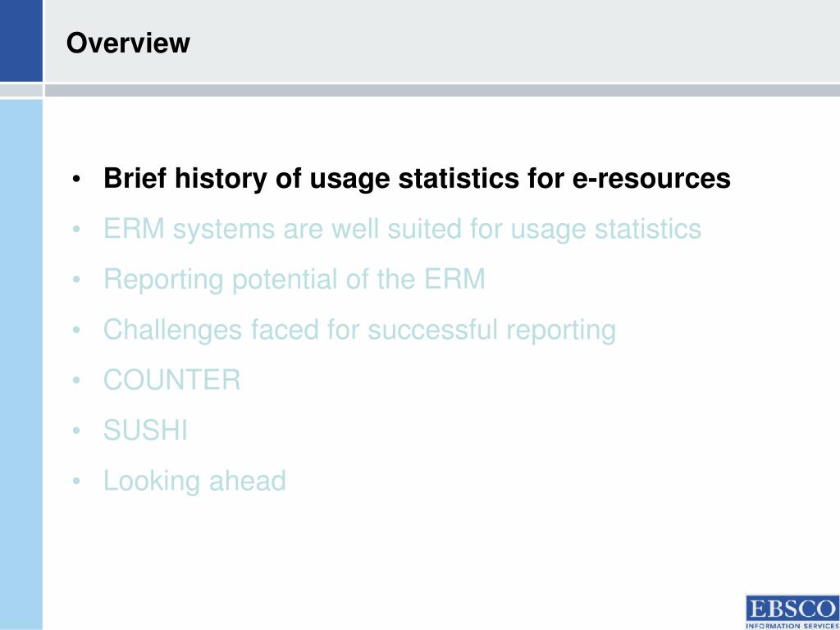Click the EBSCO Information Services logo
The width and height of the screenshot is (840, 630).
tap(792, 611)
